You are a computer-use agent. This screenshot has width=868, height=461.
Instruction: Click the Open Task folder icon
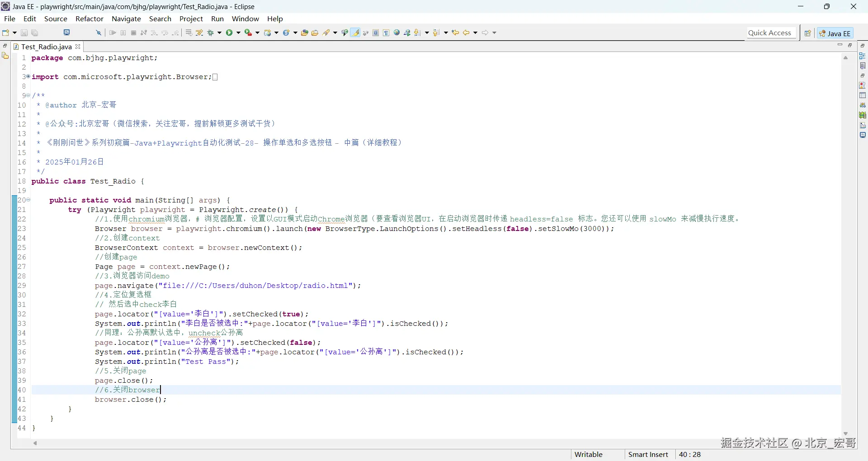(315, 33)
